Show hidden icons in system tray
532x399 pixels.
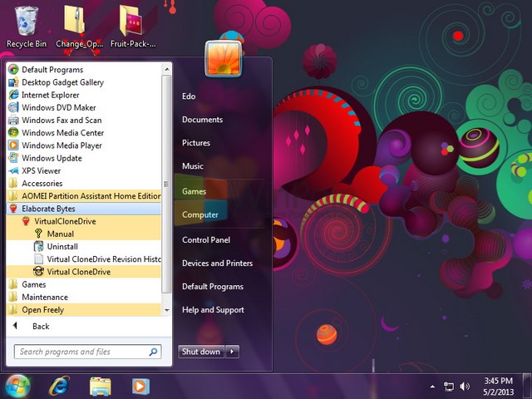(x=432, y=386)
